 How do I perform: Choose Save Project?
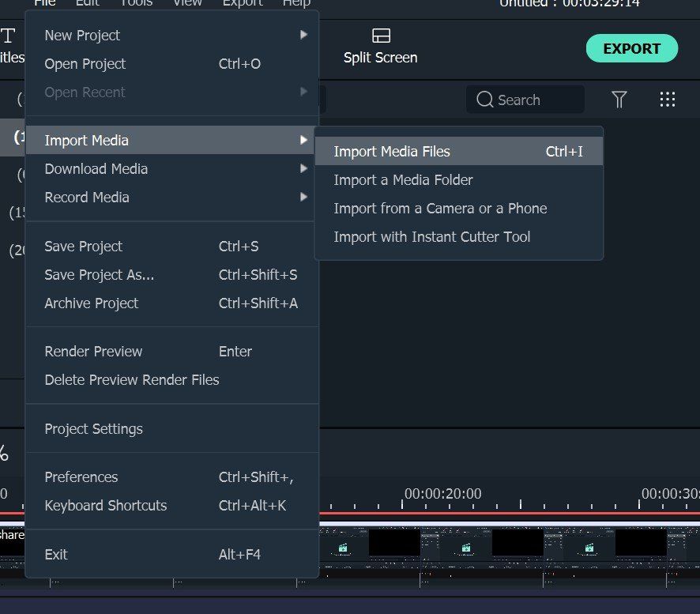tap(172, 247)
